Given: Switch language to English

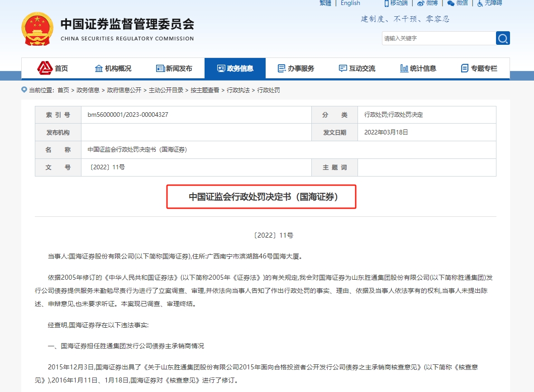Looking at the screenshot, I should [350, 3].
